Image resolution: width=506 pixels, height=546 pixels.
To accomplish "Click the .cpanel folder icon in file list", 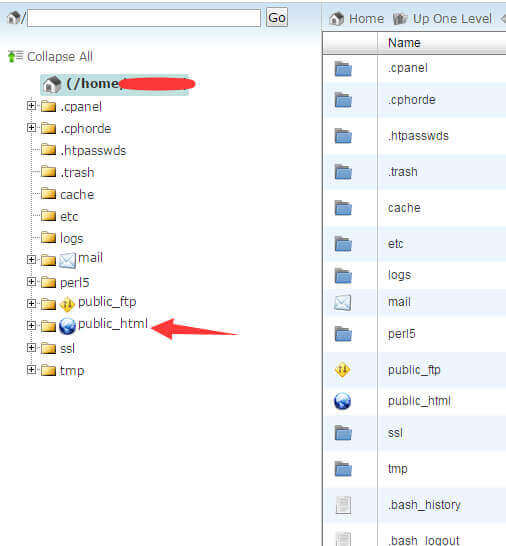I will point(343,69).
